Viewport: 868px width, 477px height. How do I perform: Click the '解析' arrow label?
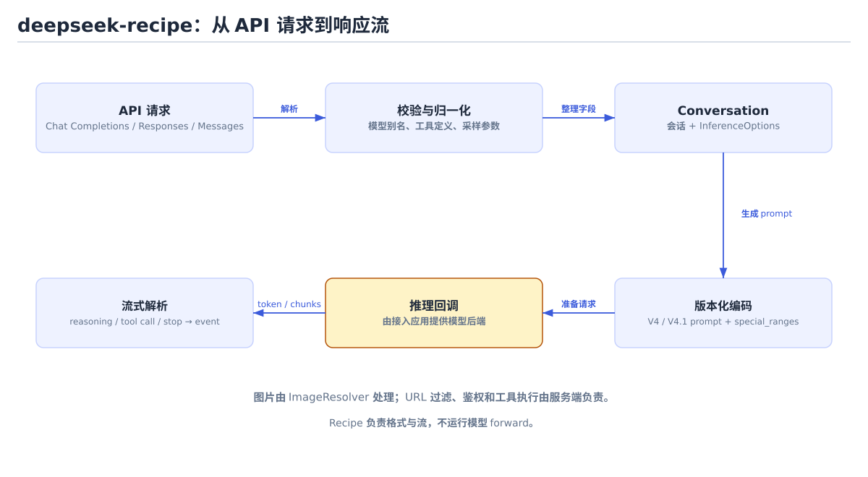point(289,109)
